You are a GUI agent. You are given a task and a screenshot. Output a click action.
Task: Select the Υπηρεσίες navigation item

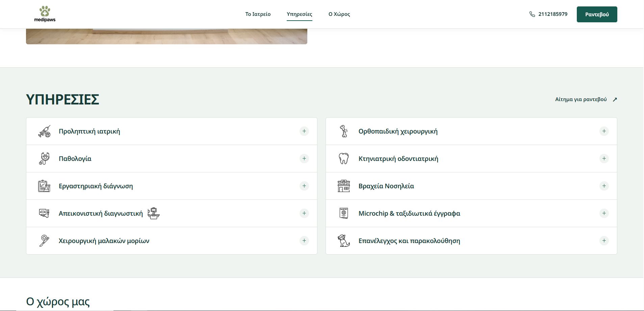300,14
